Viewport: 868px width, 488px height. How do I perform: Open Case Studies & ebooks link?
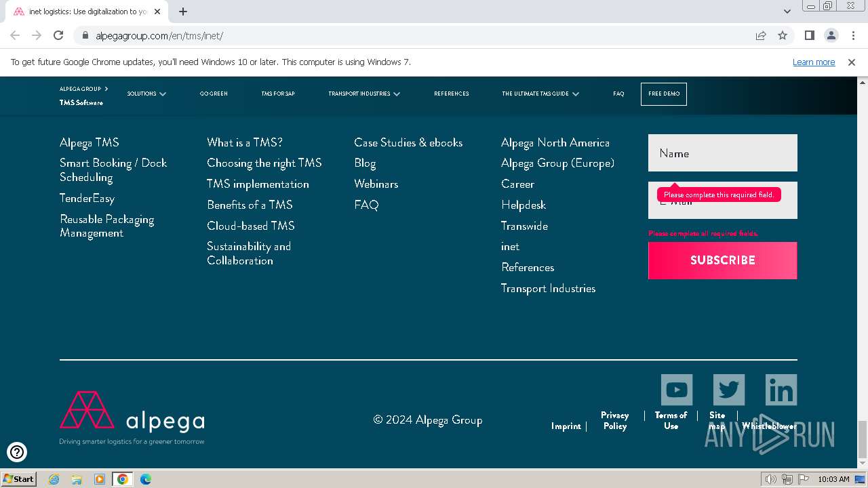(408, 142)
